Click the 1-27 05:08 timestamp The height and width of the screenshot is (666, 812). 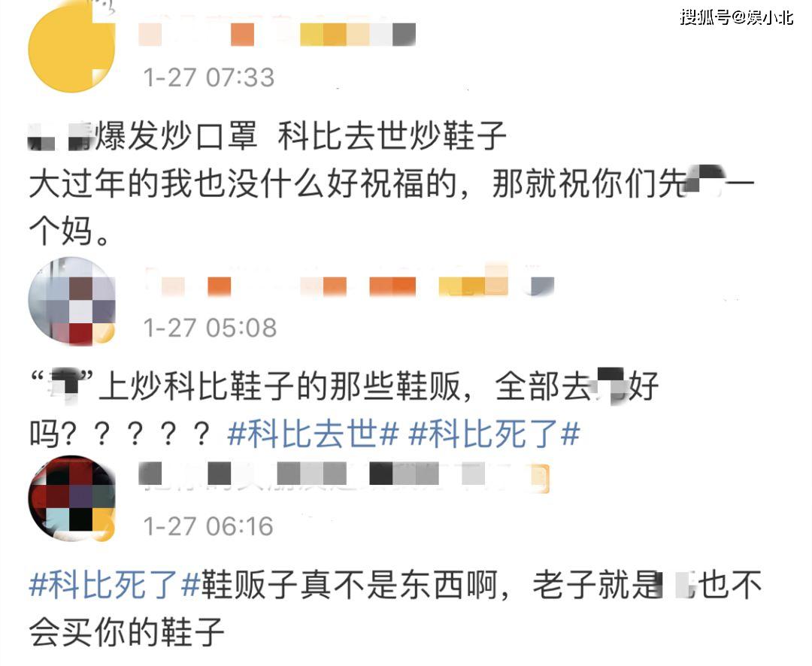point(210,328)
